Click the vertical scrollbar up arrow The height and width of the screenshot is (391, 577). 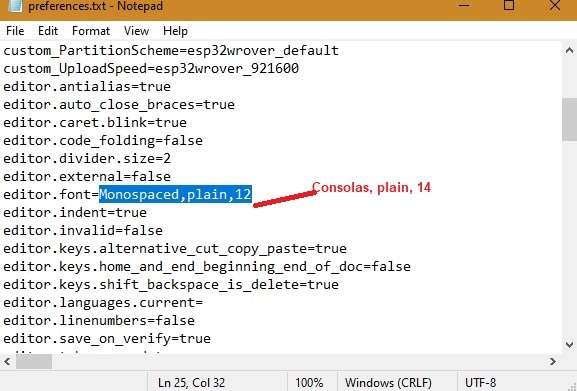click(x=569, y=51)
